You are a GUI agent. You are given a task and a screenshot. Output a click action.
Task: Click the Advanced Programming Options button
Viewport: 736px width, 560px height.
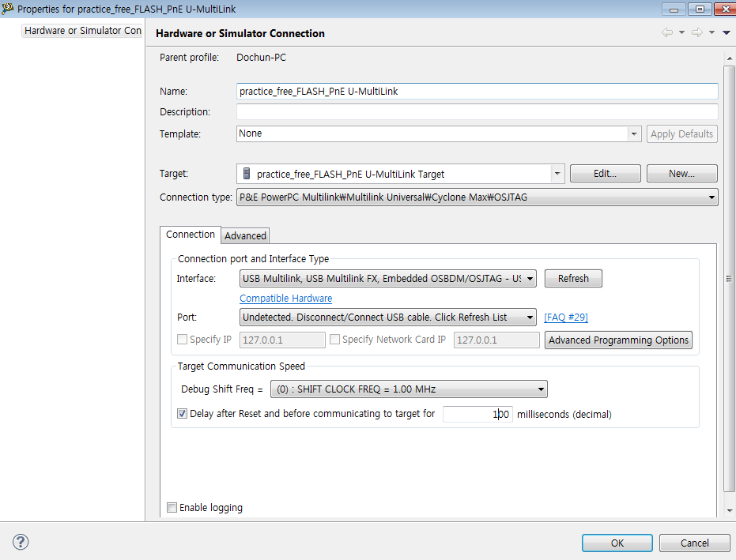[619, 340]
